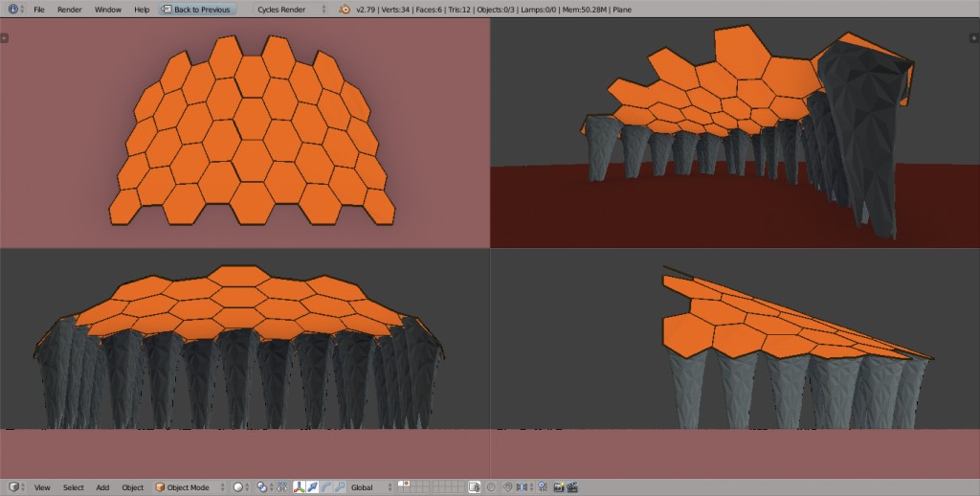The height and width of the screenshot is (496, 980).
Task: Toggle manipulate center points icon
Action: click(282, 487)
